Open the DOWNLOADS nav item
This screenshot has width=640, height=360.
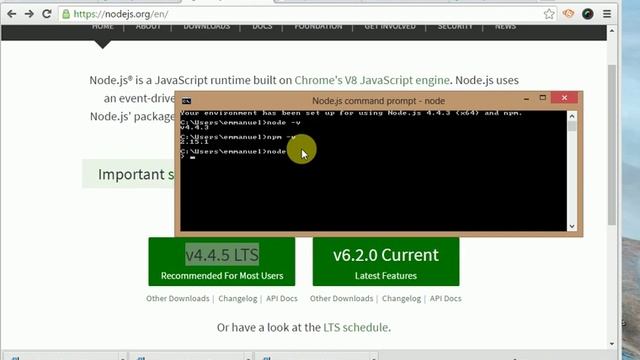(207, 27)
